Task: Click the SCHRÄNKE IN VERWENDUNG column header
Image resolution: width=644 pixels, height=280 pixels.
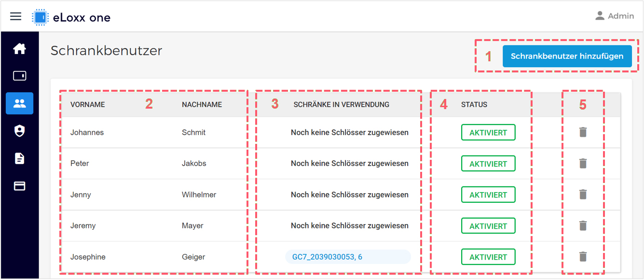Action: 342,104
